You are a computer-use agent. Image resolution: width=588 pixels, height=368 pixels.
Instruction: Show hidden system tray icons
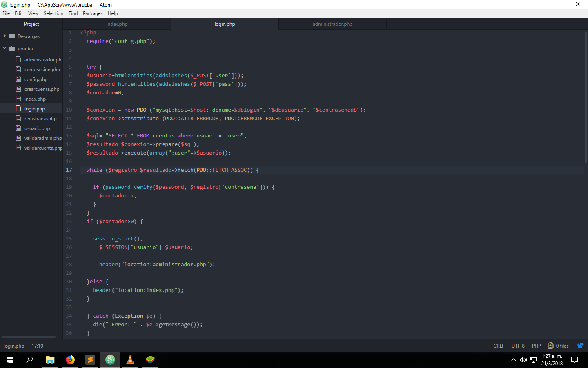(x=514, y=360)
